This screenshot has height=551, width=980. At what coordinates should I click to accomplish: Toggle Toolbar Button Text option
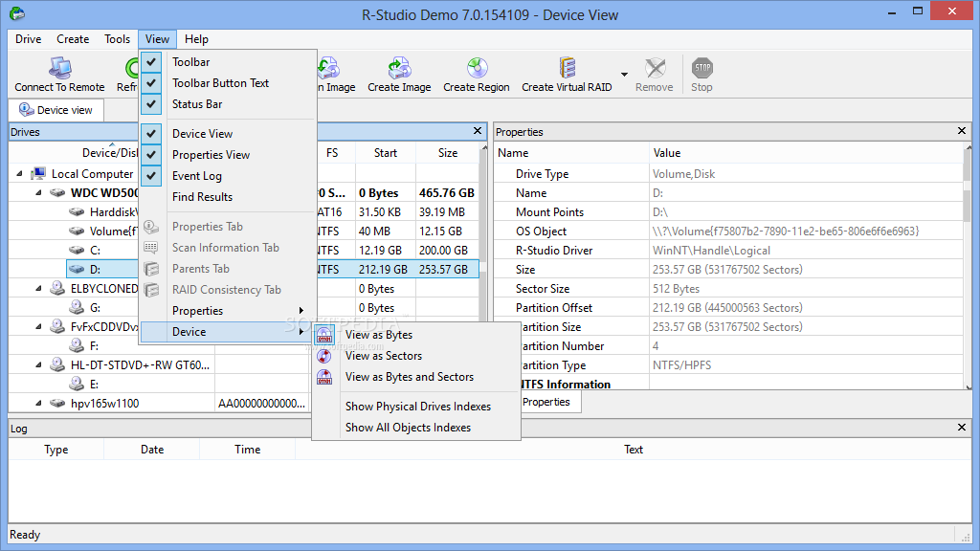click(151, 83)
